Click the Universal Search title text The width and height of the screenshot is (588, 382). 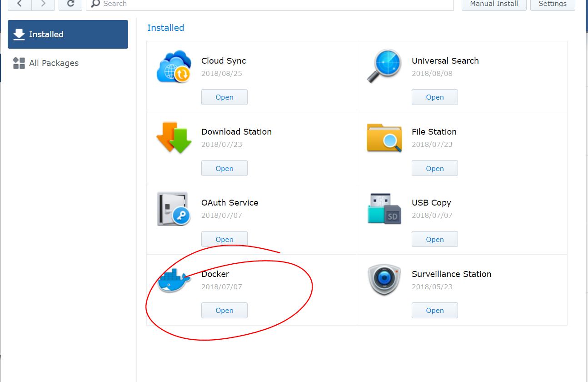tap(445, 61)
